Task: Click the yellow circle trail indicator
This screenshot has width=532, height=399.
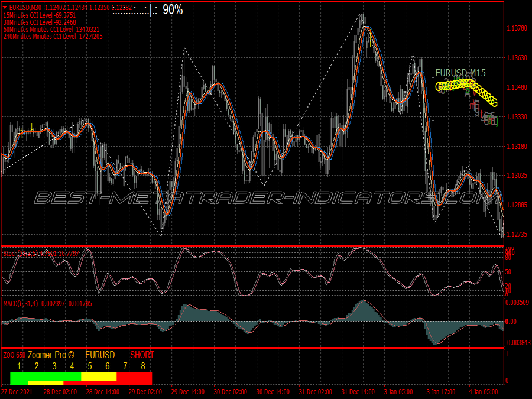Action: pyautogui.click(x=466, y=90)
